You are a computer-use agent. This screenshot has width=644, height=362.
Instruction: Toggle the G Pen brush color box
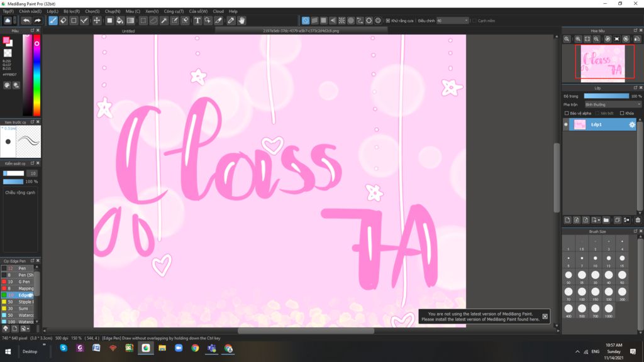tap(4, 282)
